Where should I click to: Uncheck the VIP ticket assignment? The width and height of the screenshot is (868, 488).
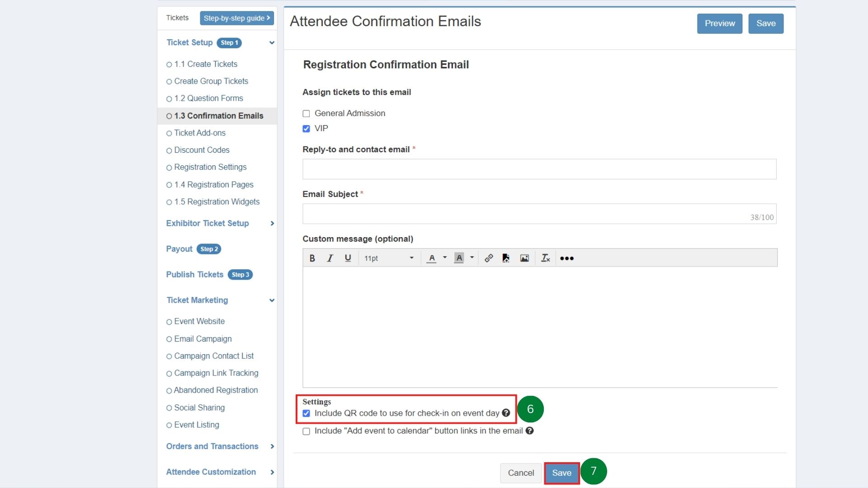tap(306, 128)
